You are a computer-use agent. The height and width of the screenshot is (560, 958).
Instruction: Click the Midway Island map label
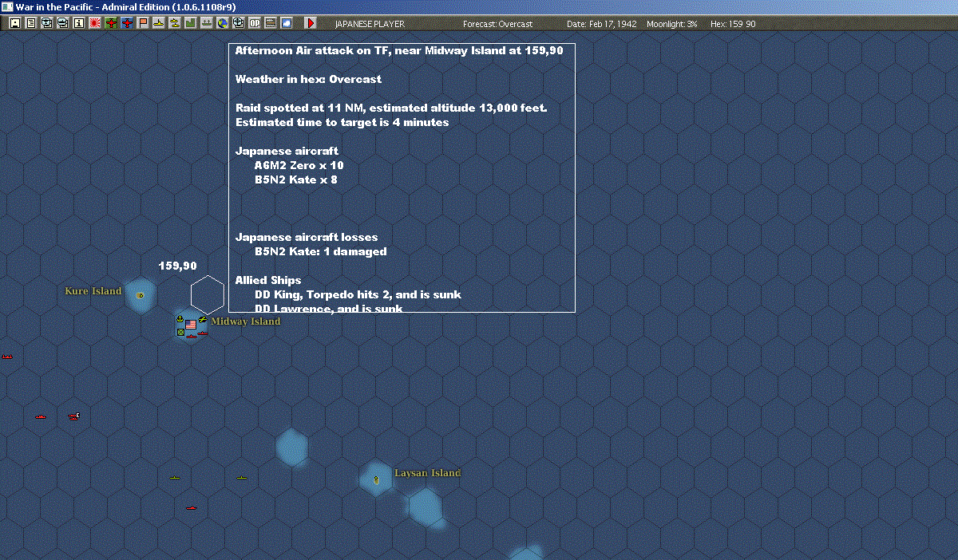246,321
